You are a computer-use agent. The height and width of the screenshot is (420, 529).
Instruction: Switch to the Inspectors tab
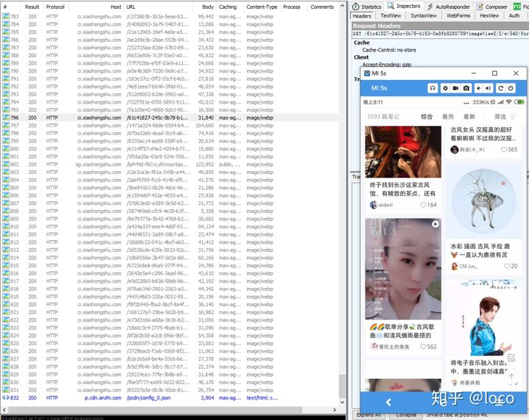pos(404,6)
